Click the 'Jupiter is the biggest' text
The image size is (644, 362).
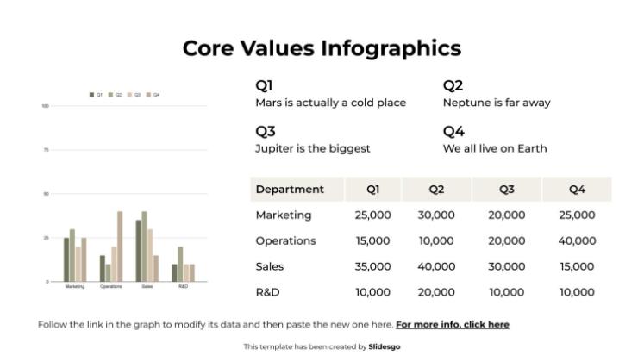[313, 148]
